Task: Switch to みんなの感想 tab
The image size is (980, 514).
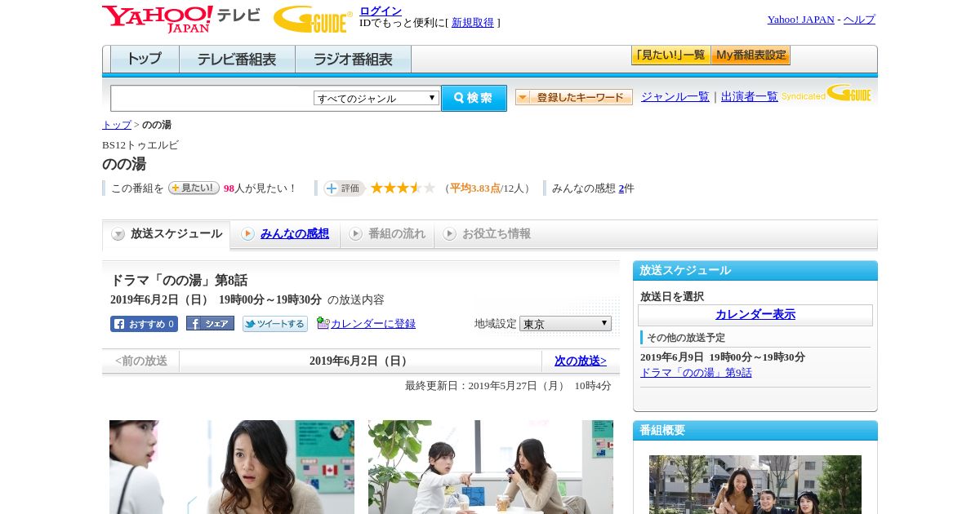Action: 286,234
